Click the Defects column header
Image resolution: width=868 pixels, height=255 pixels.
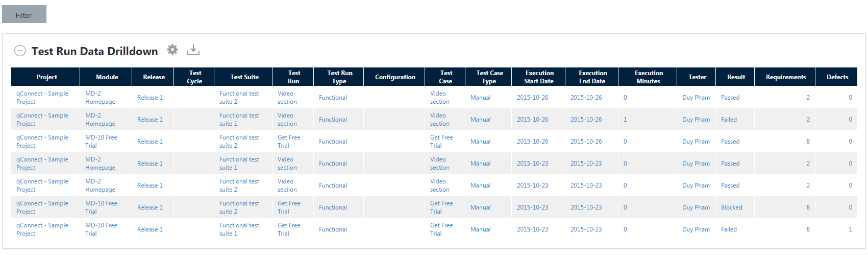837,77
